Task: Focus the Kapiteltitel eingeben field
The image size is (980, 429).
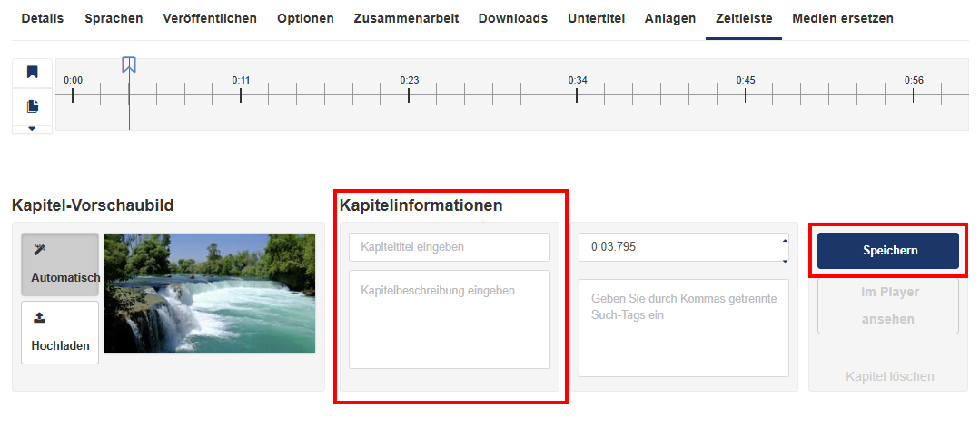Action: point(450,247)
